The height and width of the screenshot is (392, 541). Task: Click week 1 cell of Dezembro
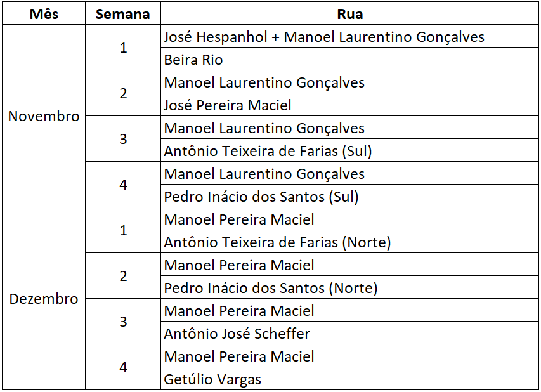[123, 230]
